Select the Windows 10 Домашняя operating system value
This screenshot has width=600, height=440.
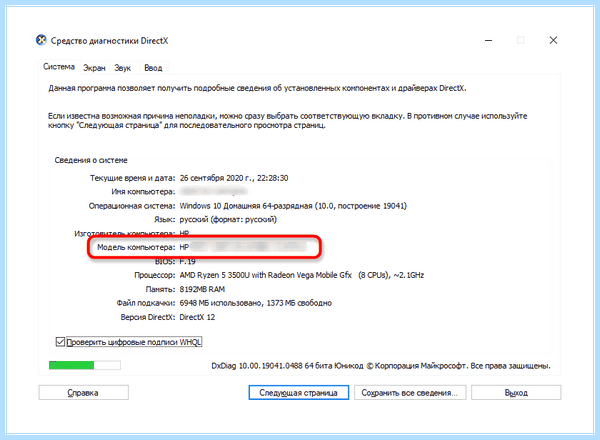293,206
